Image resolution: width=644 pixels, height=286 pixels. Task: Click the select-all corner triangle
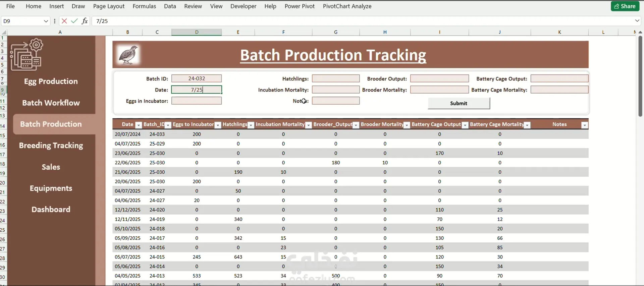(x=4, y=32)
